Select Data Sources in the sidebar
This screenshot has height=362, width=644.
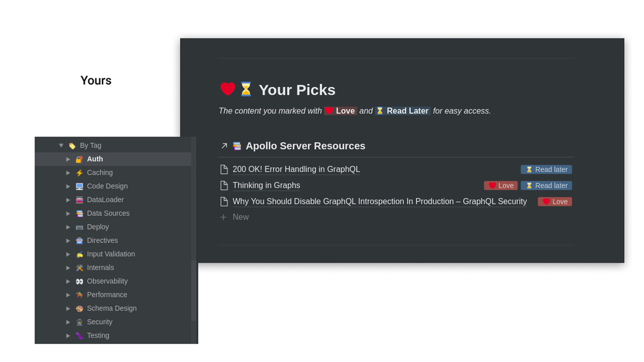108,213
